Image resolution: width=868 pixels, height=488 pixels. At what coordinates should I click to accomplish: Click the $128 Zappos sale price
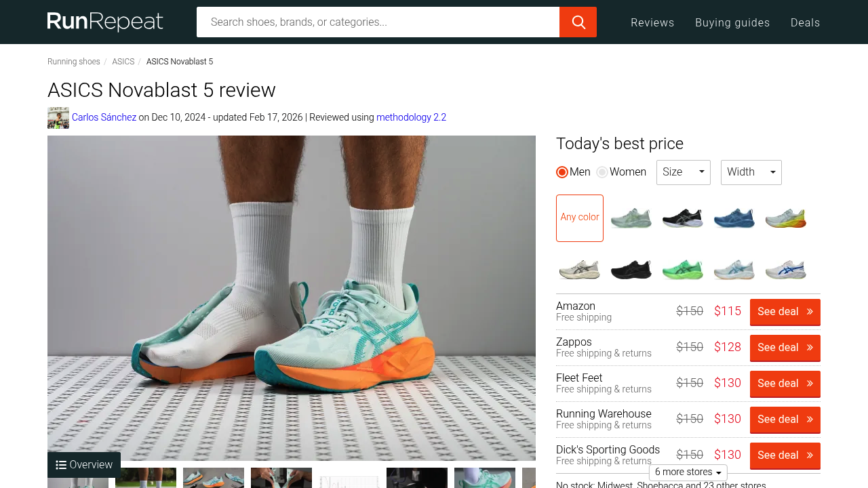point(728,347)
